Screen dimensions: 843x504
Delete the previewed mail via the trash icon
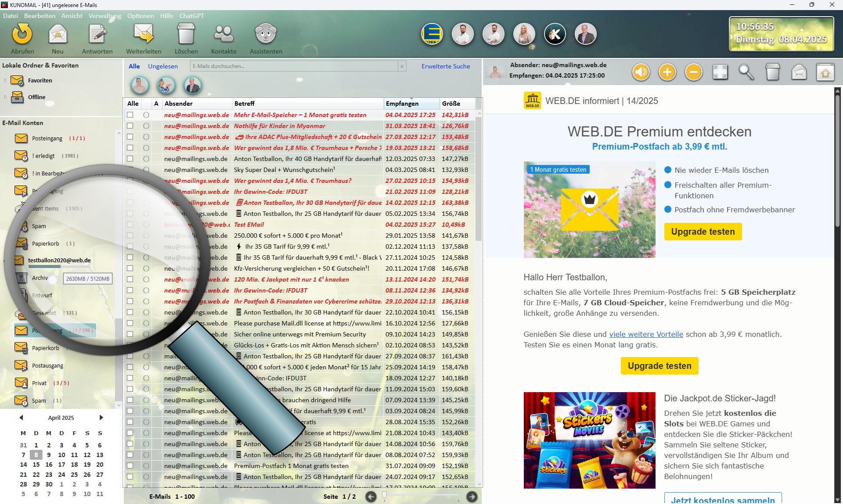pyautogui.click(x=773, y=72)
